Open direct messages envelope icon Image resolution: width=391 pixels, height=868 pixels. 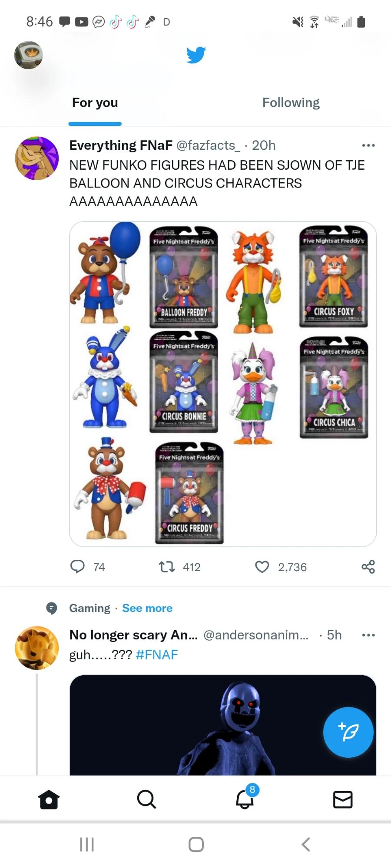tap(342, 800)
